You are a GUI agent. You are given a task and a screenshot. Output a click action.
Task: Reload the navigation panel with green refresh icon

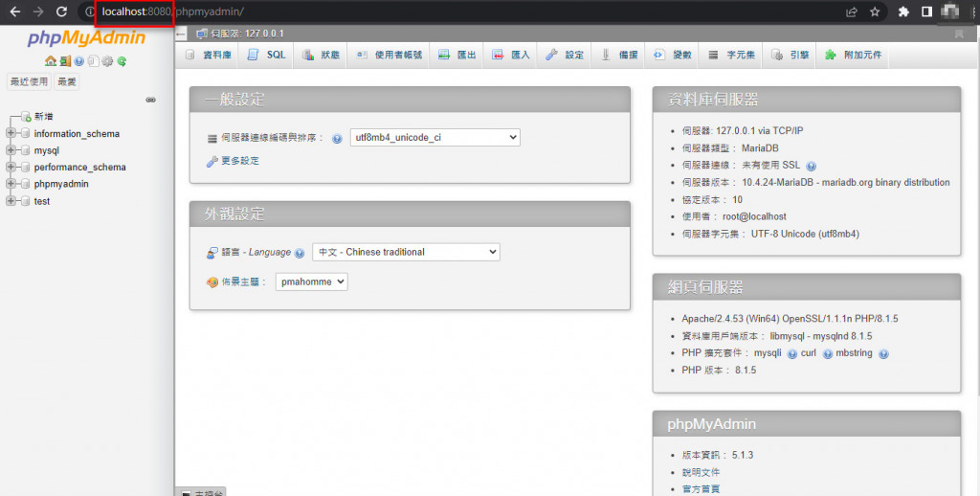pos(122,61)
